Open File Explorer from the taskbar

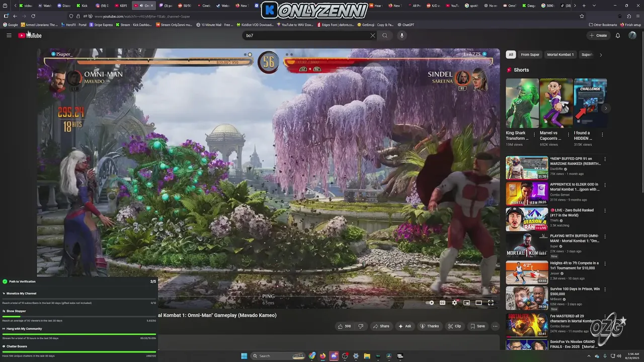click(367, 356)
